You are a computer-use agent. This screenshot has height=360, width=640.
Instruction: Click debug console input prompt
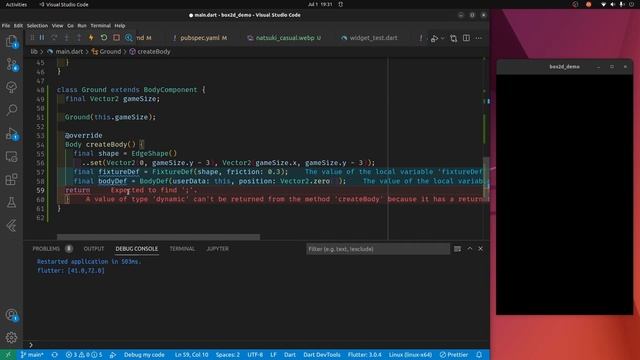(257, 345)
